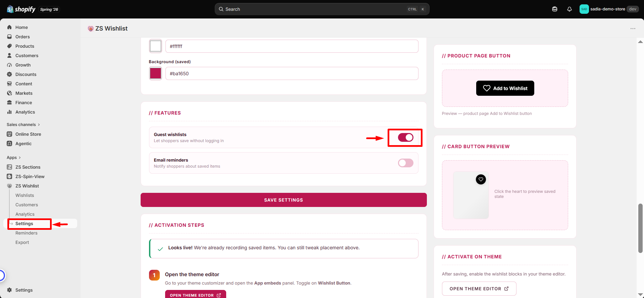
Task: Click Open Theme Editor in Activate on Theme card
Action: [x=479, y=289]
